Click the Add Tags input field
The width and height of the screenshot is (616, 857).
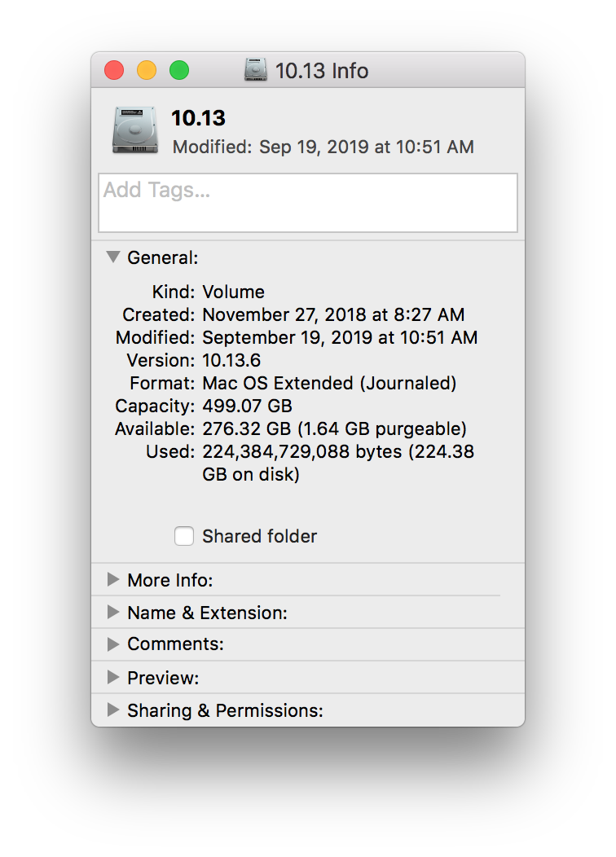click(x=308, y=203)
